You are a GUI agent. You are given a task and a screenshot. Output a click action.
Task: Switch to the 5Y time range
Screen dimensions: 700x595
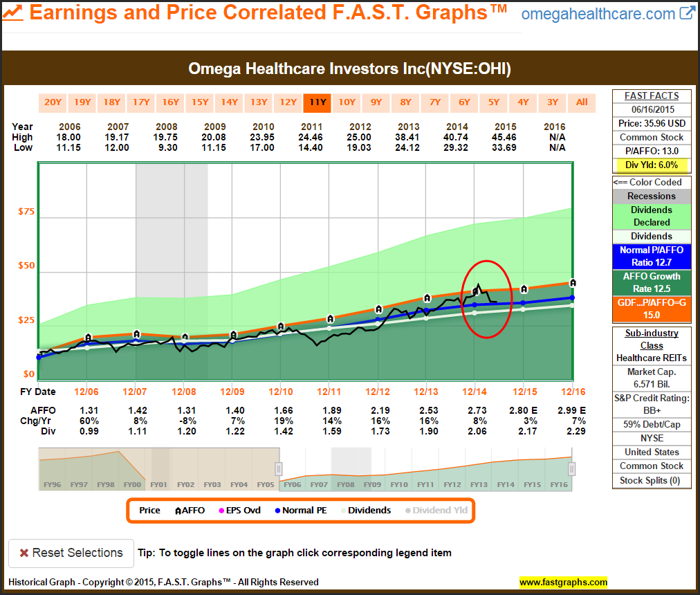[494, 102]
